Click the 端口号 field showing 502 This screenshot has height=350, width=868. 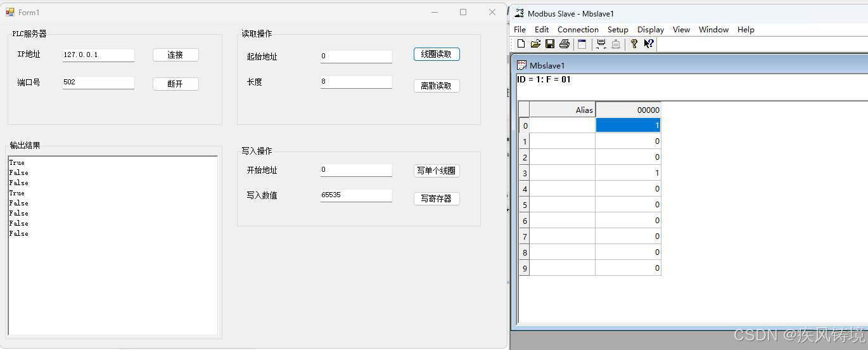click(x=98, y=82)
